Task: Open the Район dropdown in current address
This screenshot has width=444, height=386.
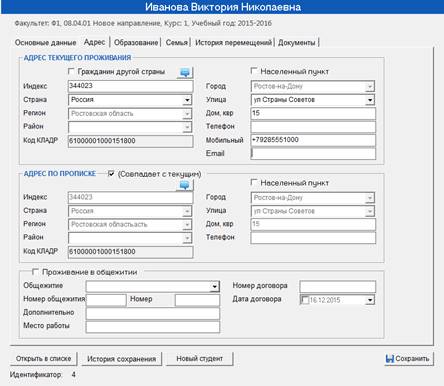Action: 187,127
